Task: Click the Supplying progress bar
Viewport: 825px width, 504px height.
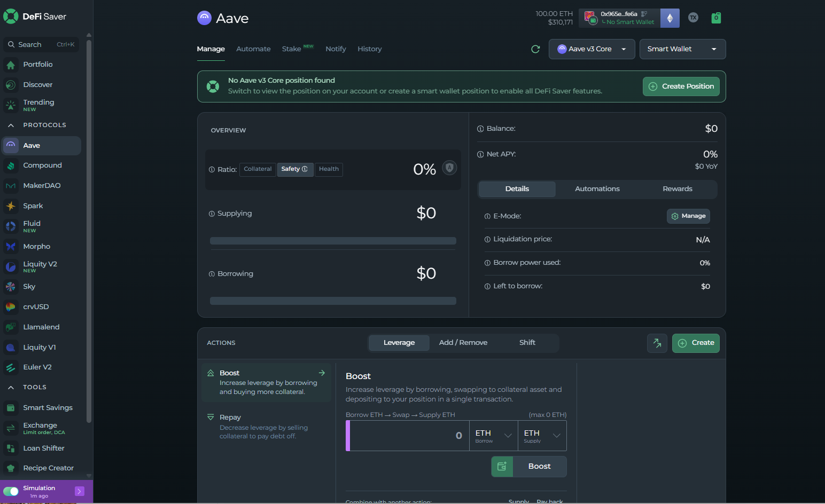Action: (x=333, y=241)
